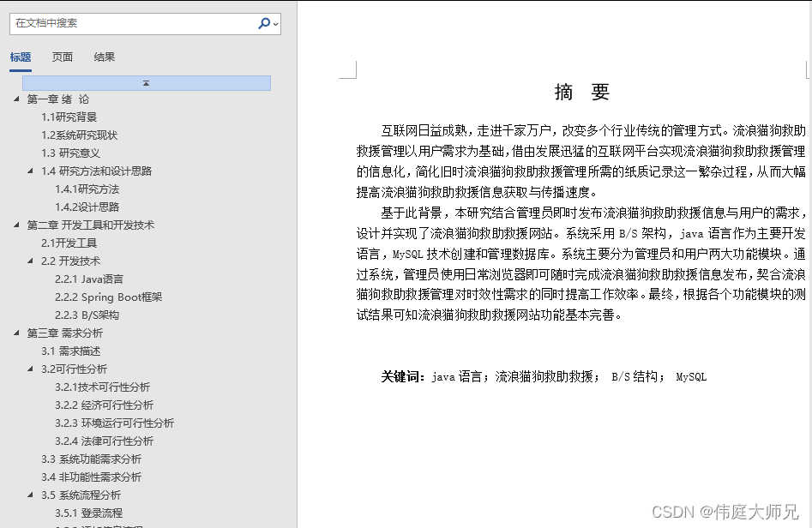The width and height of the screenshot is (812, 528).
Task: Go to 2.2.3 B/S架构 heading
Action: pos(87,315)
